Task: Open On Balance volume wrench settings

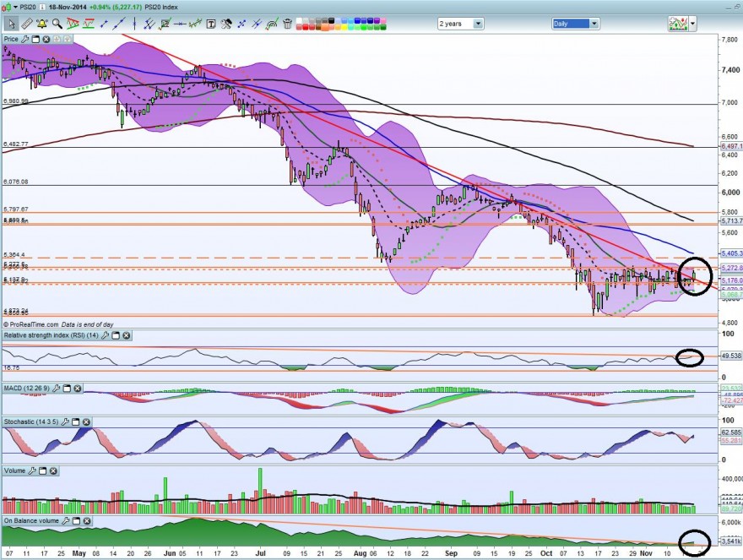Action: click(66, 520)
